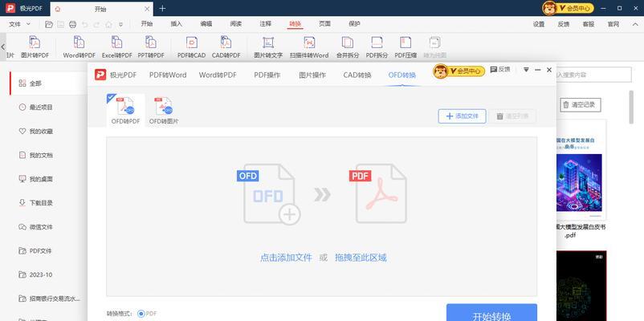Choose PDF转CAD ribbon icon

pos(191,47)
